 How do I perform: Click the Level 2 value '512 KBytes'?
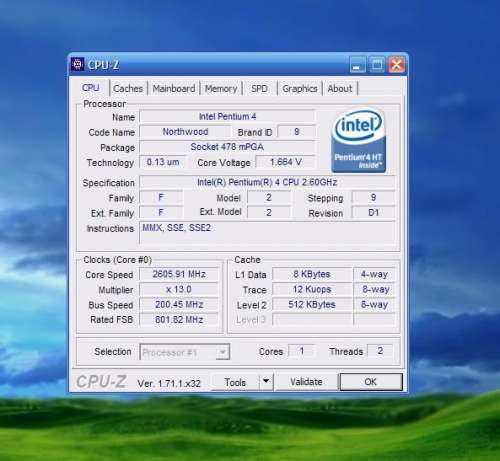[312, 304]
